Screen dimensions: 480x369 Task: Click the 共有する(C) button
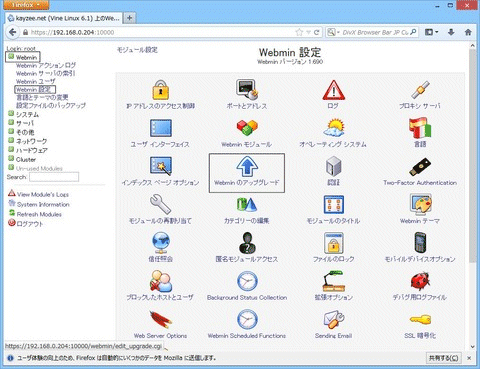[x=443, y=358]
